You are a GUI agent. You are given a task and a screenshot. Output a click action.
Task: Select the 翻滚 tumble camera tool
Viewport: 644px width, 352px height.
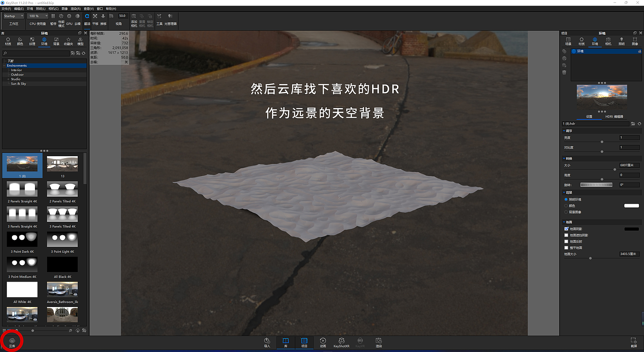click(x=87, y=19)
